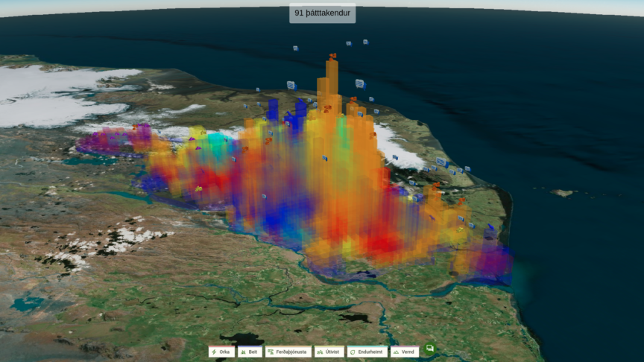
Task: Click the Vernd protection layer button
Action: [404, 352]
